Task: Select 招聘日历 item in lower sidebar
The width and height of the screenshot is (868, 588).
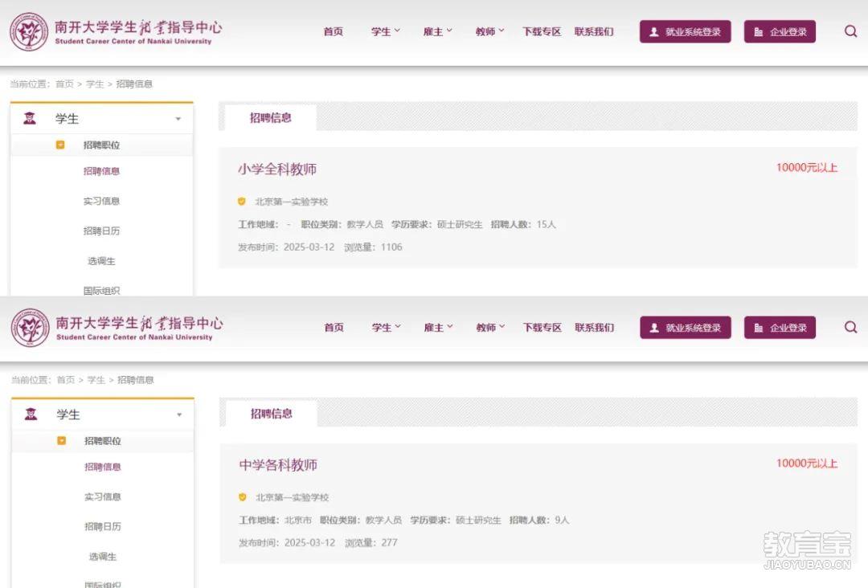Action: tap(102, 527)
